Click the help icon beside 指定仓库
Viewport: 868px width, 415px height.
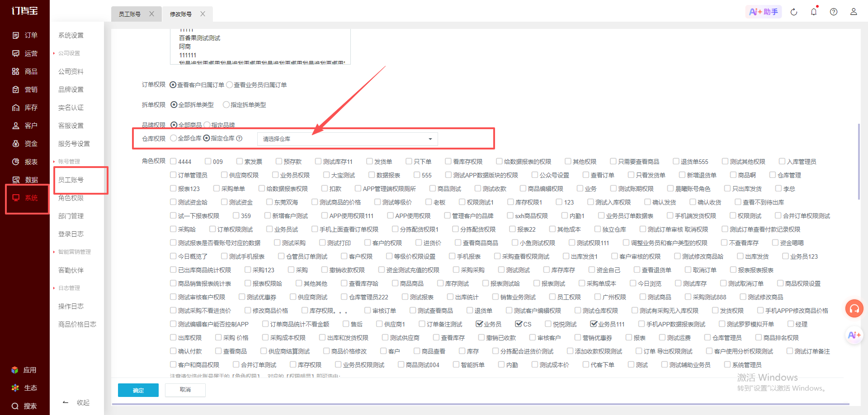(x=240, y=139)
